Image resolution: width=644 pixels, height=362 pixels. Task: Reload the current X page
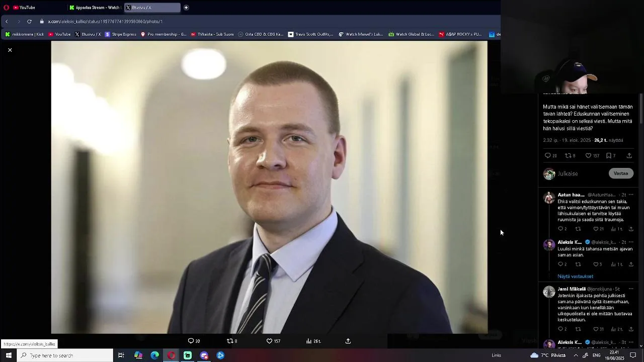pos(29,22)
